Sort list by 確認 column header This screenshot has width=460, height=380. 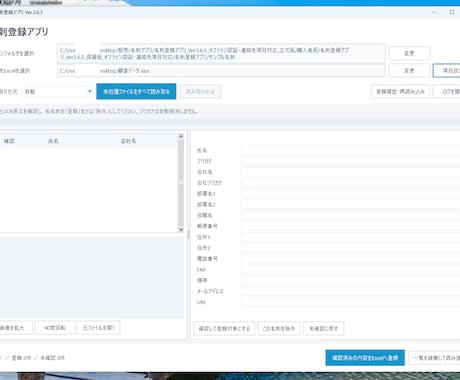[x=9, y=141]
